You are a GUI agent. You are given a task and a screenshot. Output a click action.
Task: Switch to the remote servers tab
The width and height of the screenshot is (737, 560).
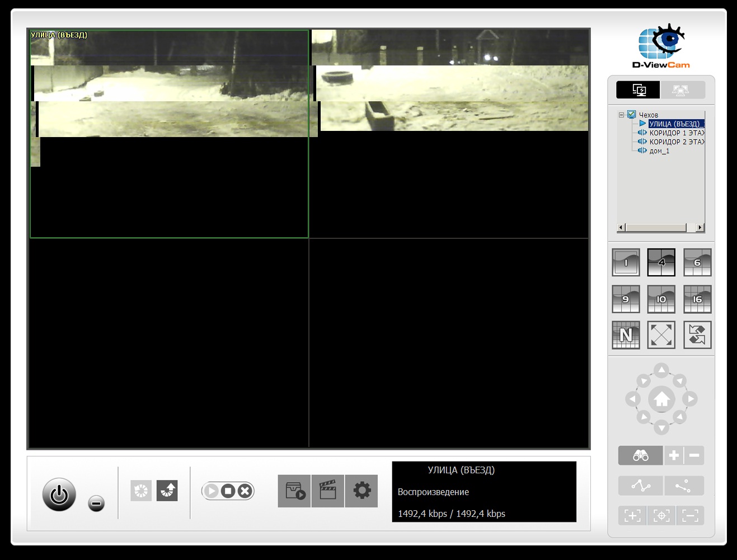coord(682,90)
